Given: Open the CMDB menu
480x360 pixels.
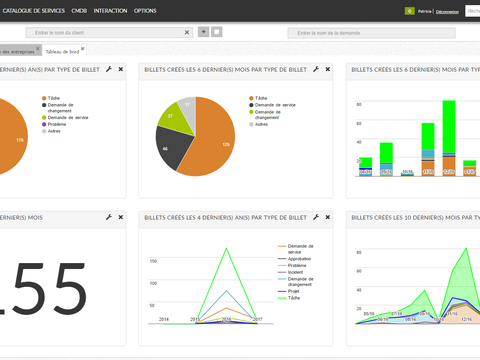Looking at the screenshot, I should point(79,11).
